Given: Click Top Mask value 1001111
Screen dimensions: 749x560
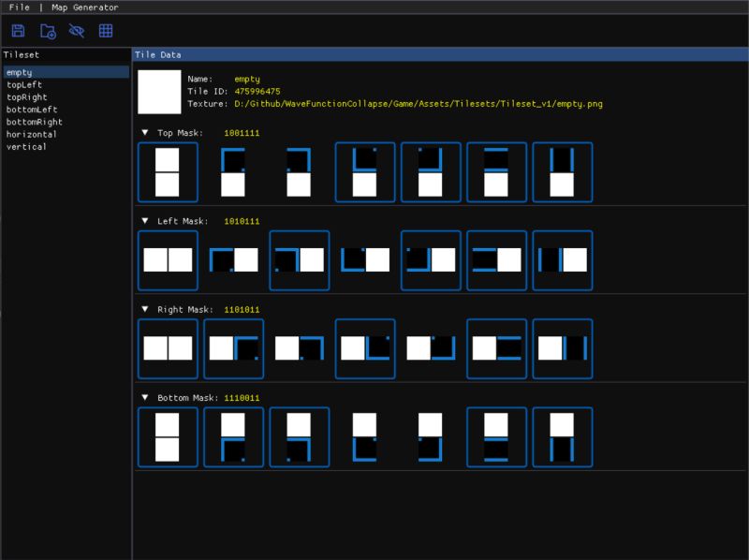Looking at the screenshot, I should coord(242,133).
